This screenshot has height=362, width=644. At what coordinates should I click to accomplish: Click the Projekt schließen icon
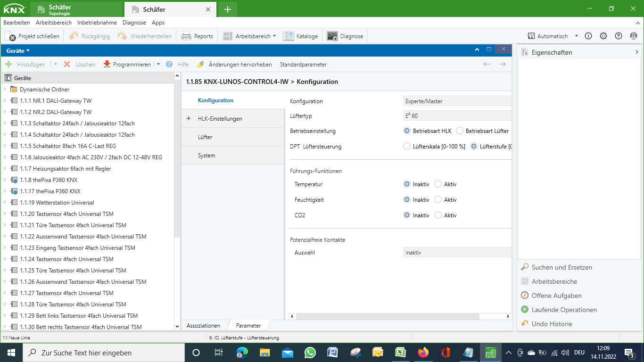(10, 36)
